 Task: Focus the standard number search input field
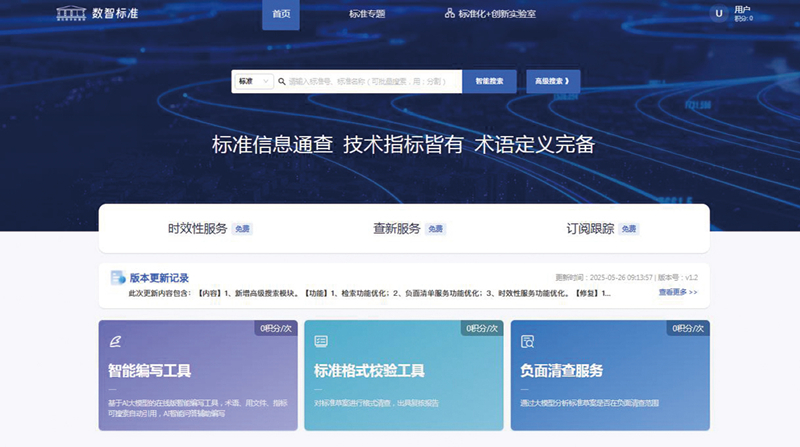(x=372, y=81)
